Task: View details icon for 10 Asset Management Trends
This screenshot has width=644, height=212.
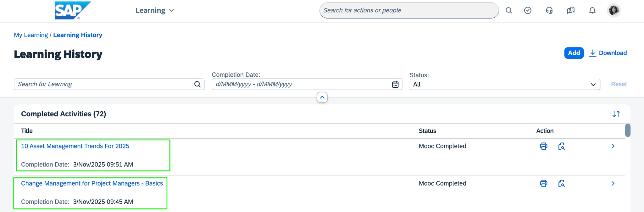Action: coord(561,146)
